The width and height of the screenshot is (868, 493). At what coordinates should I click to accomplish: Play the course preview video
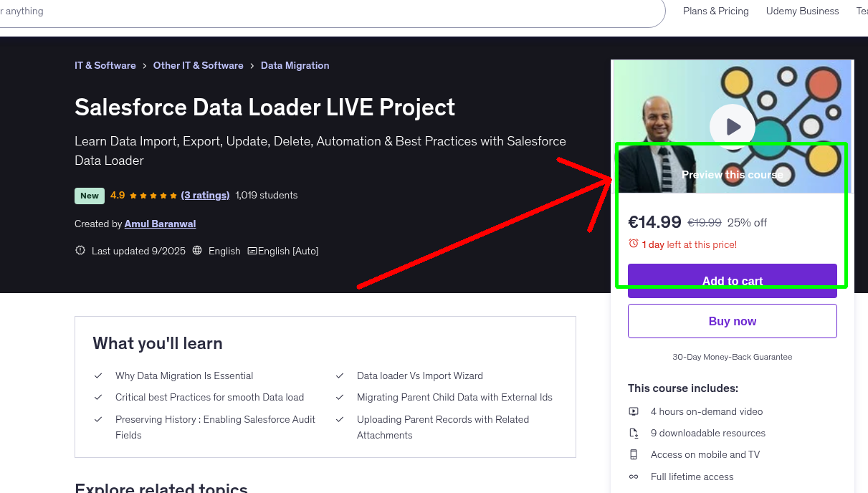coord(732,126)
